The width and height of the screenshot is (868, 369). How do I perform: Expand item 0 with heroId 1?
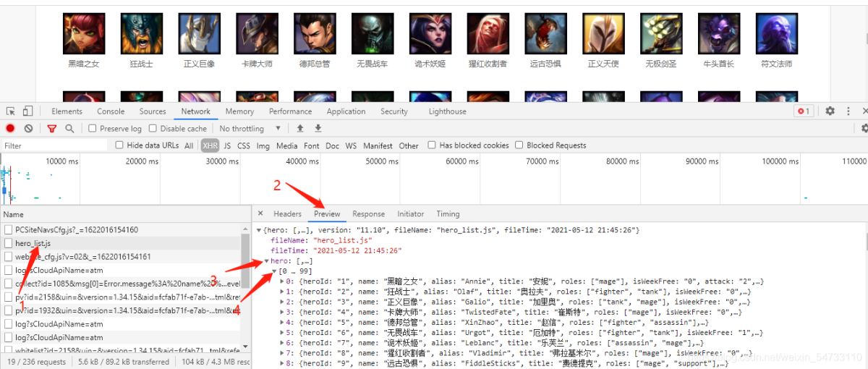click(x=283, y=281)
